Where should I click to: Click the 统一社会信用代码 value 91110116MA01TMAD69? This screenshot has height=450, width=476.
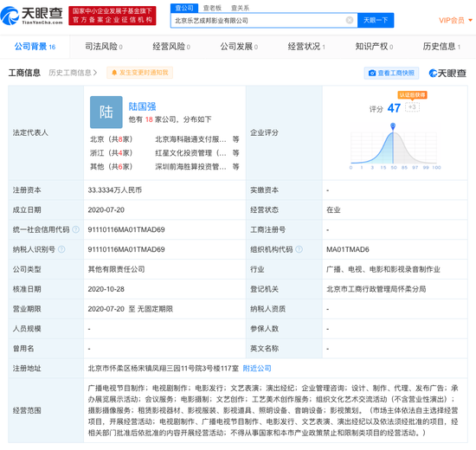click(126, 229)
